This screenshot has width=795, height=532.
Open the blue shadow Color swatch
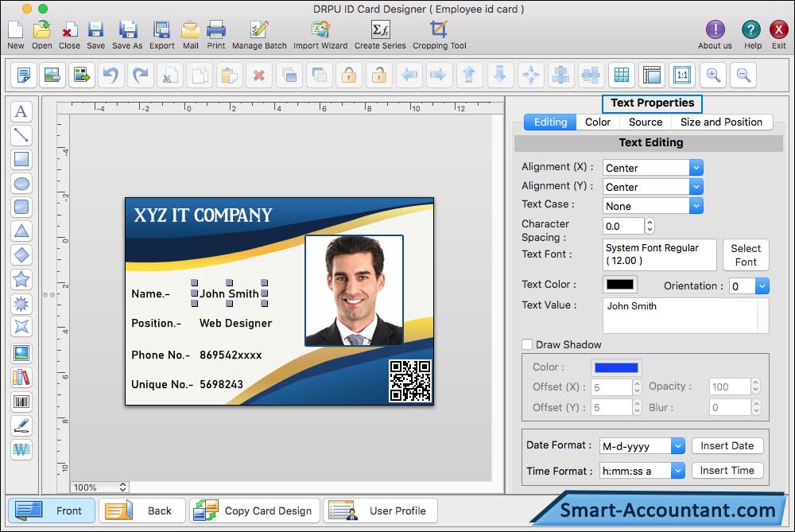(616, 367)
